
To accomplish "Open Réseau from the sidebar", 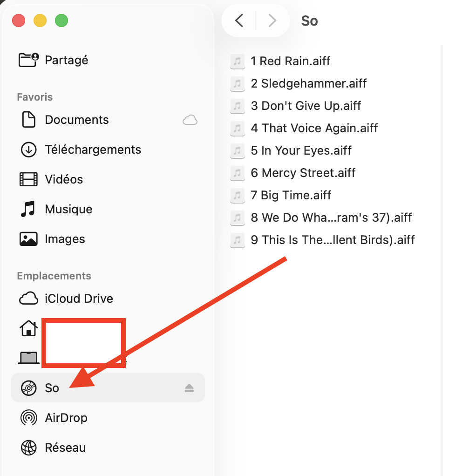I will click(65, 448).
